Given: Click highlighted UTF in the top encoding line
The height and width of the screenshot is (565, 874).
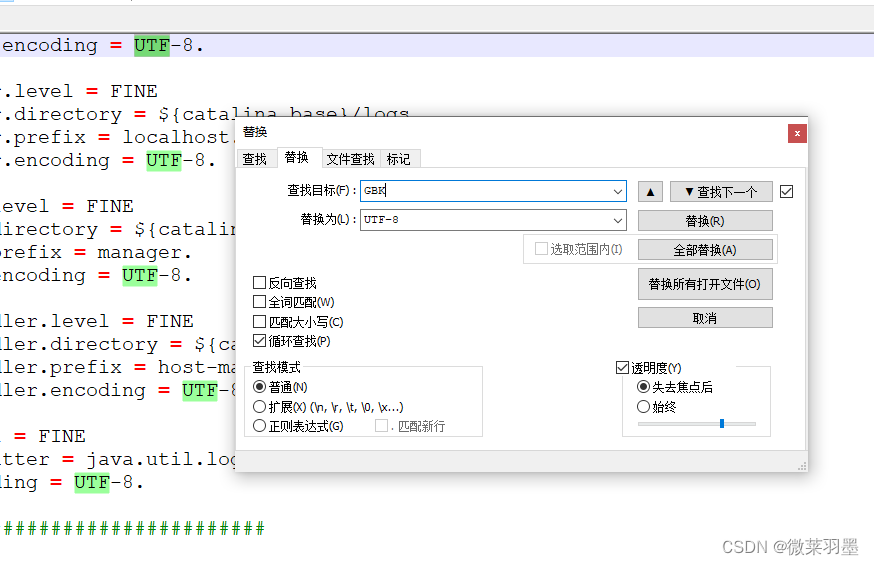Looking at the screenshot, I should pos(152,45).
